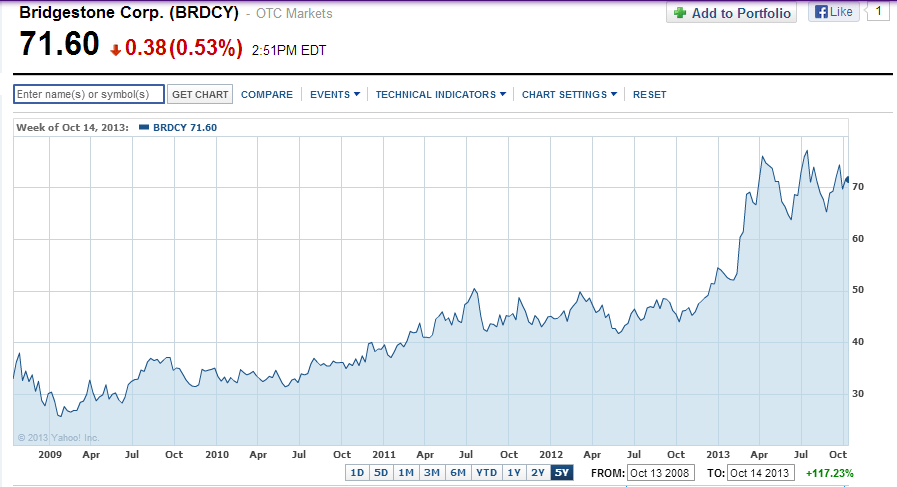
Task: Click the blue BRDCY legend color marker
Action: (144, 127)
